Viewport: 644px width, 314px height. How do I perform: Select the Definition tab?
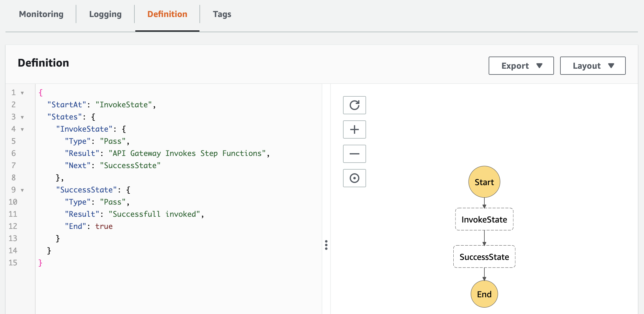[167, 14]
